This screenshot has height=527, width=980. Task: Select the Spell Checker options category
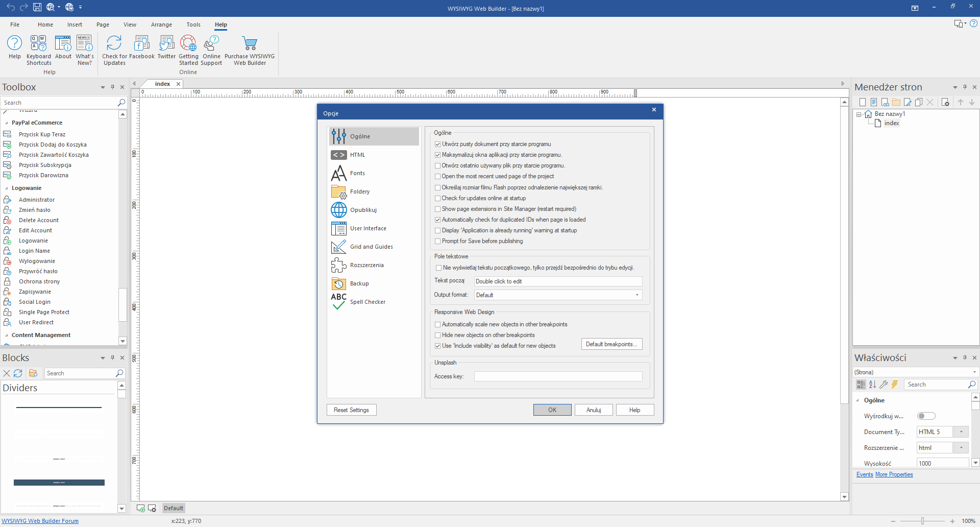[374, 302]
